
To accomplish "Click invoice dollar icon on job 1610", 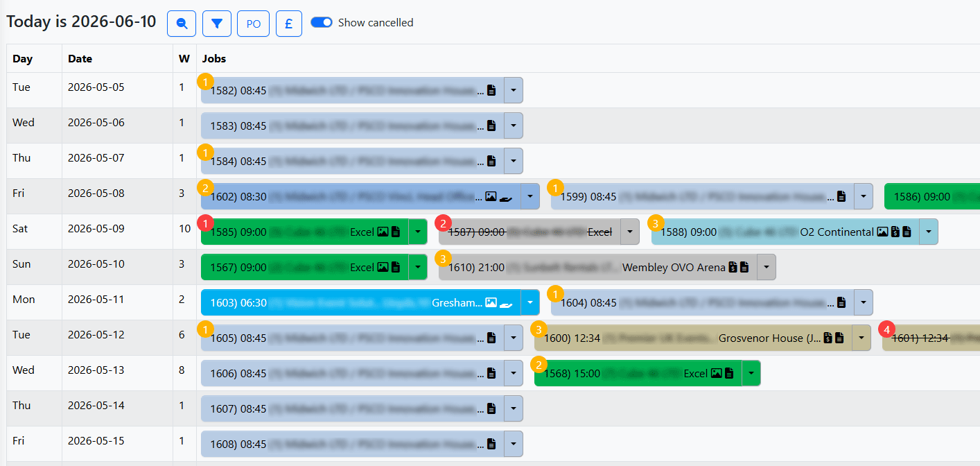I will point(733,267).
